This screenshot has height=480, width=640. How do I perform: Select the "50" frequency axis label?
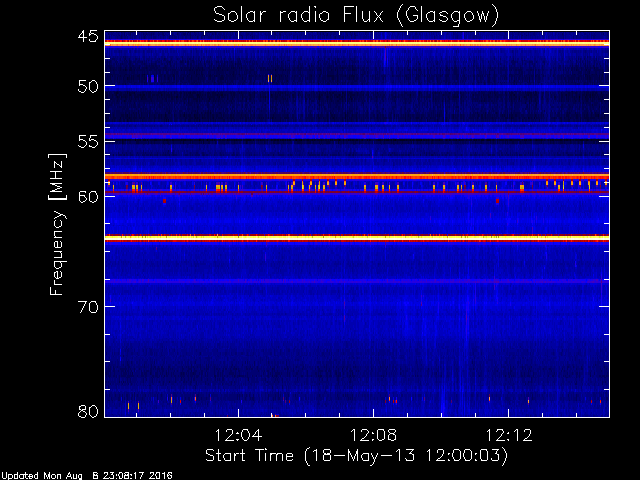(x=88, y=86)
